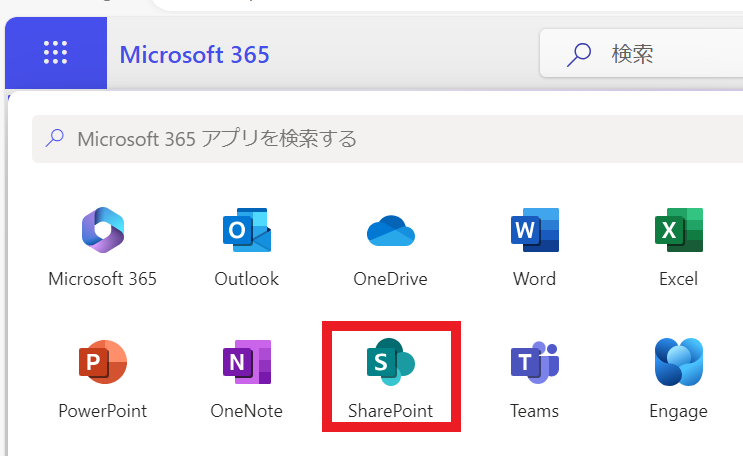
Task: Click the "Engage" text label
Action: (679, 411)
